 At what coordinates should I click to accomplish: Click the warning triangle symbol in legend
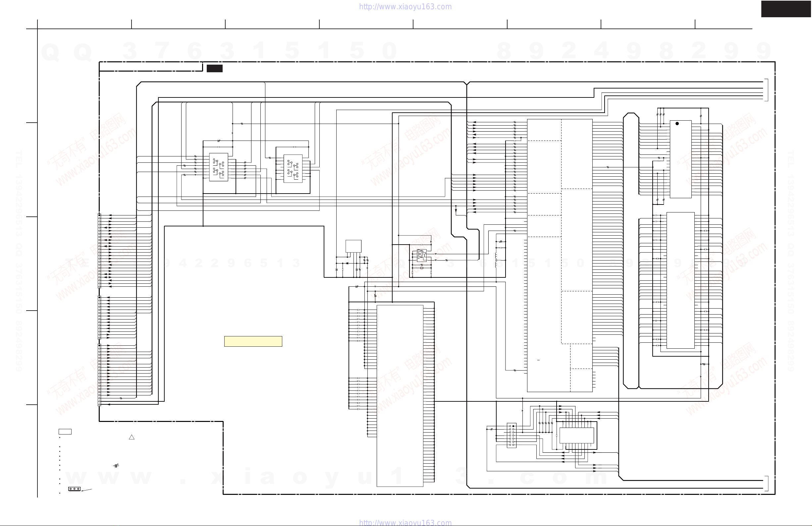point(132,437)
